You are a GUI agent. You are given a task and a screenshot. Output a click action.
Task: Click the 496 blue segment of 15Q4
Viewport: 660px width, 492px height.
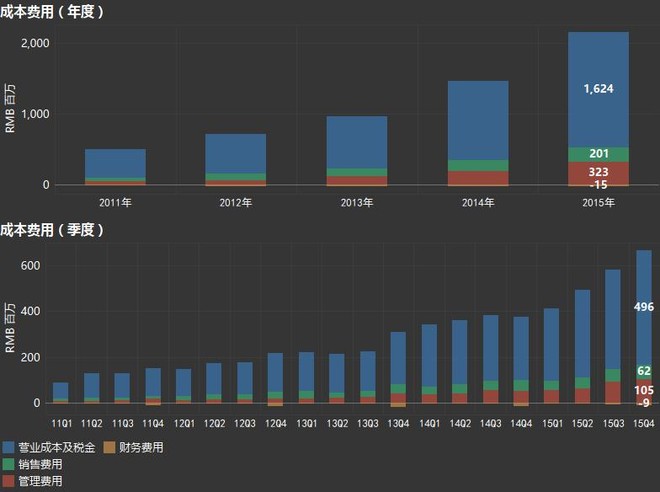pyautogui.click(x=644, y=307)
